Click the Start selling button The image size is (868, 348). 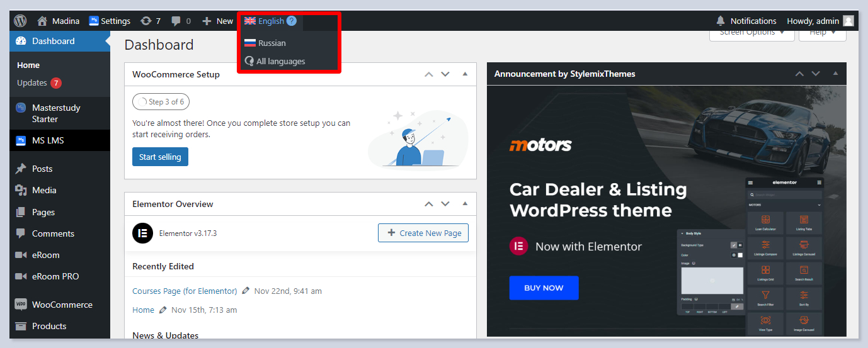click(160, 157)
